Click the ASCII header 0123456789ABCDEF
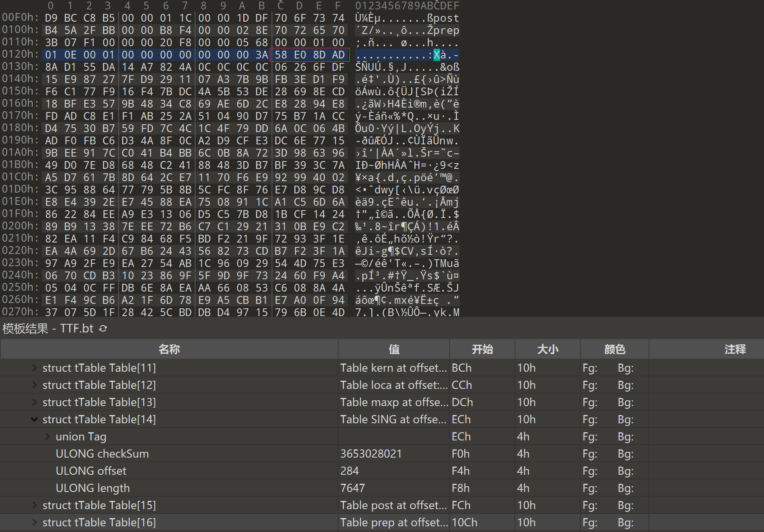This screenshot has height=532, width=764. coord(407,6)
